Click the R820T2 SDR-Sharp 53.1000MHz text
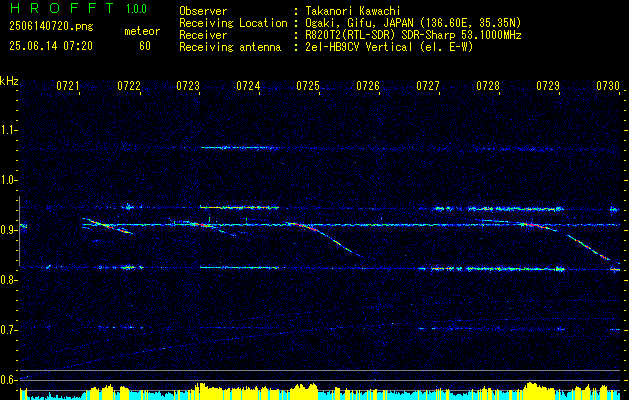The height and width of the screenshot is (400, 629). [x=413, y=35]
